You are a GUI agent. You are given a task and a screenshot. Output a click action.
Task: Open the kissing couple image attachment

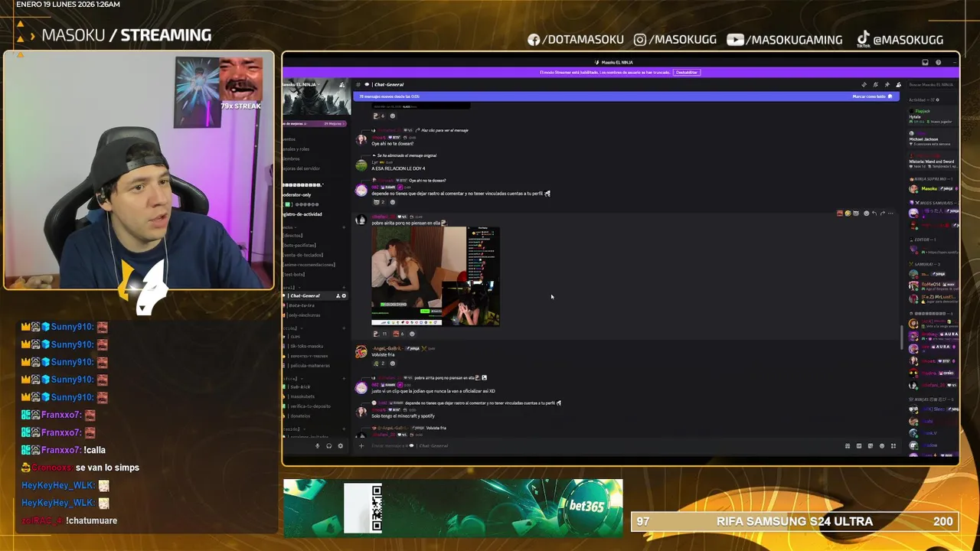pyautogui.click(x=435, y=276)
